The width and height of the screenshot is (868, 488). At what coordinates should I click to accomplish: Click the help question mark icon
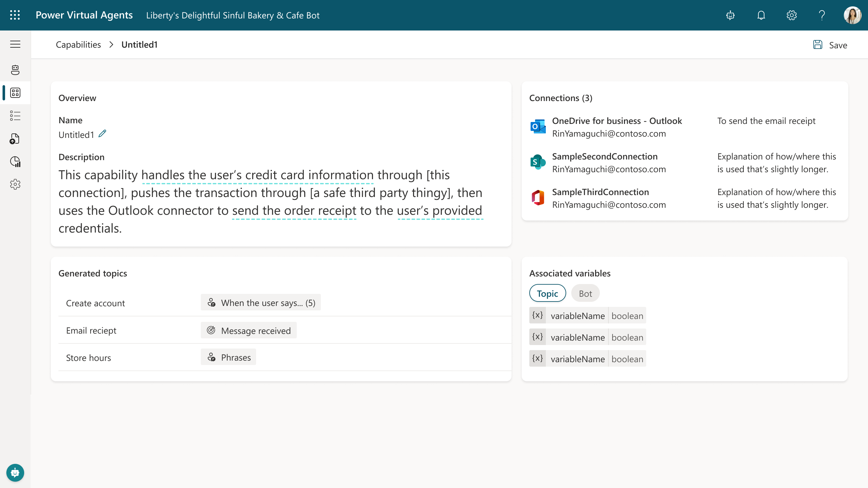click(822, 15)
